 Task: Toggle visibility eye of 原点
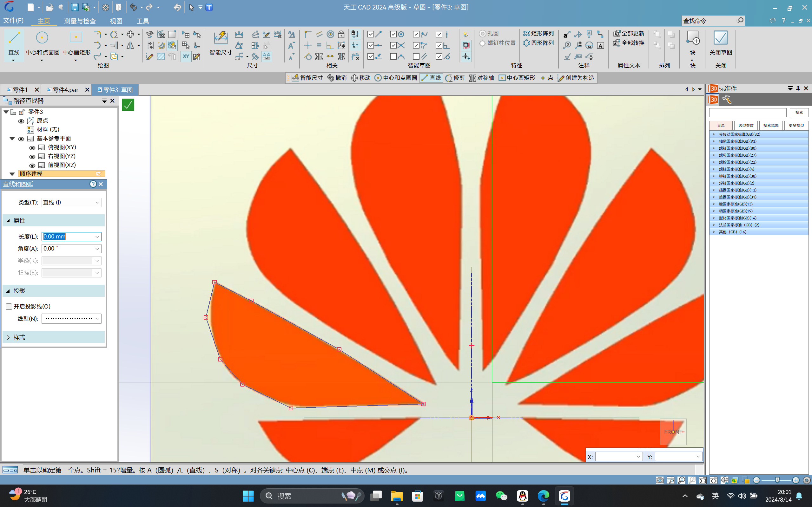[x=21, y=121]
